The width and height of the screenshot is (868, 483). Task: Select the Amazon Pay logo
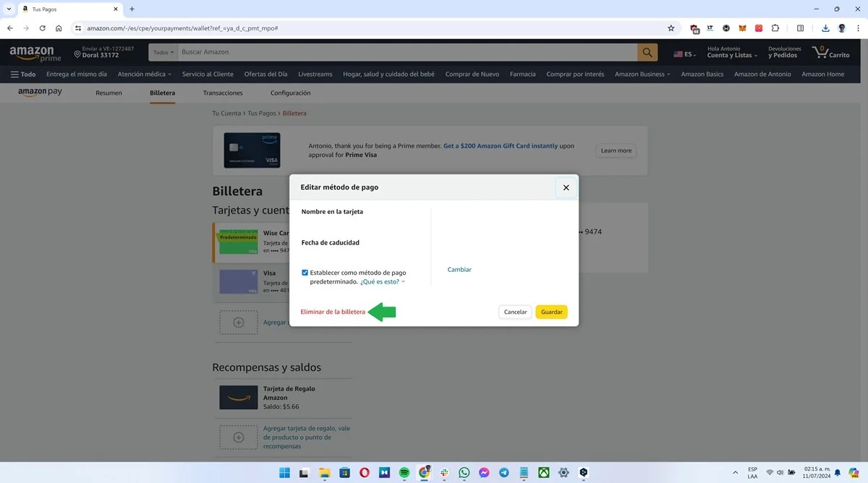[x=41, y=92]
